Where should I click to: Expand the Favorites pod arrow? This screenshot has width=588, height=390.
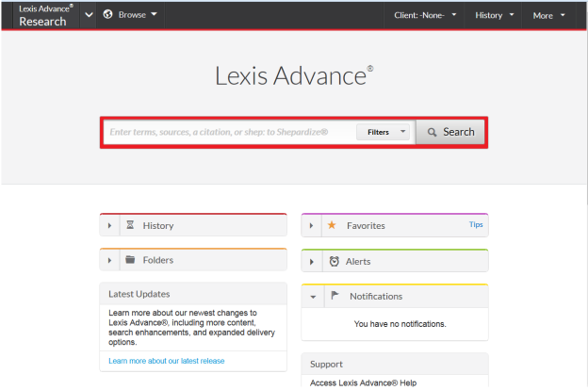[311, 226]
